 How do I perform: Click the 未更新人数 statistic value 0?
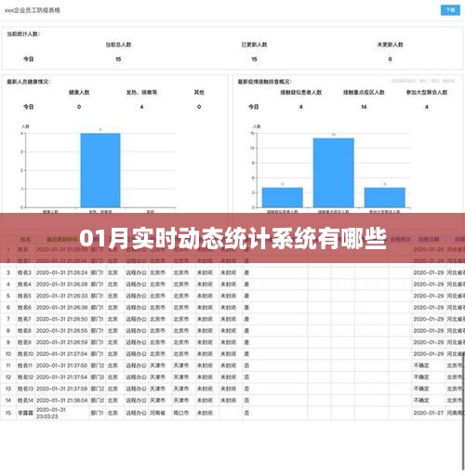pos(390,59)
